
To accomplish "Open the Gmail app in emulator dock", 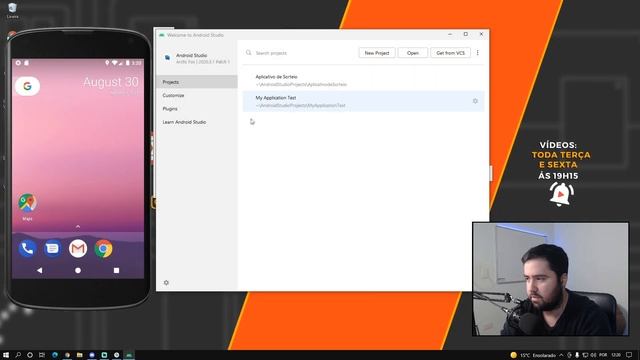I will pyautogui.click(x=78, y=249).
